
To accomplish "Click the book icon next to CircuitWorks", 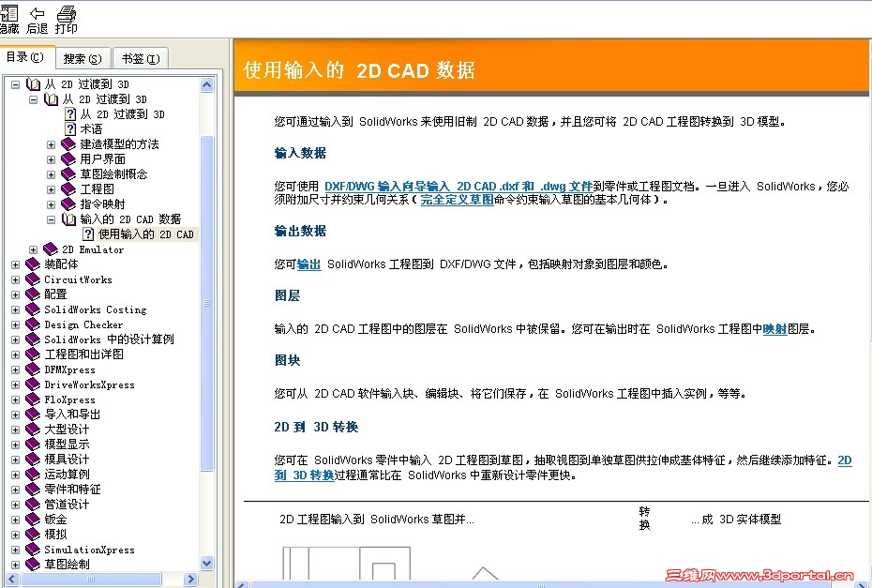I will pos(33,279).
